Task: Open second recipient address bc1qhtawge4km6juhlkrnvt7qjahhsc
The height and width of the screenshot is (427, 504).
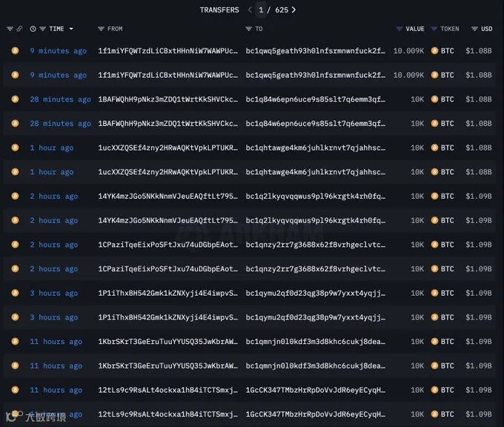Action: 315,172
